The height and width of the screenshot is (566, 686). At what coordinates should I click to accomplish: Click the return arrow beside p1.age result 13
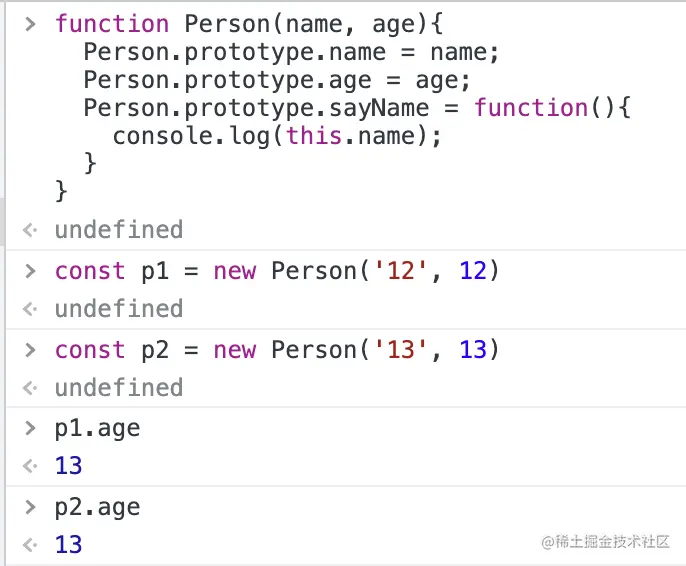pos(30,466)
